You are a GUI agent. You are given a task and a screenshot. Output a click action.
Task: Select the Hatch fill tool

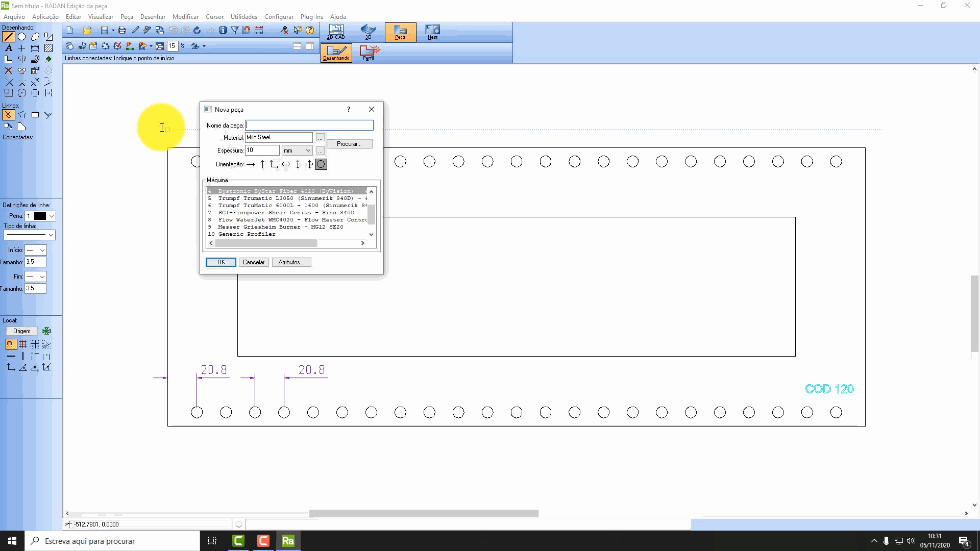48,48
